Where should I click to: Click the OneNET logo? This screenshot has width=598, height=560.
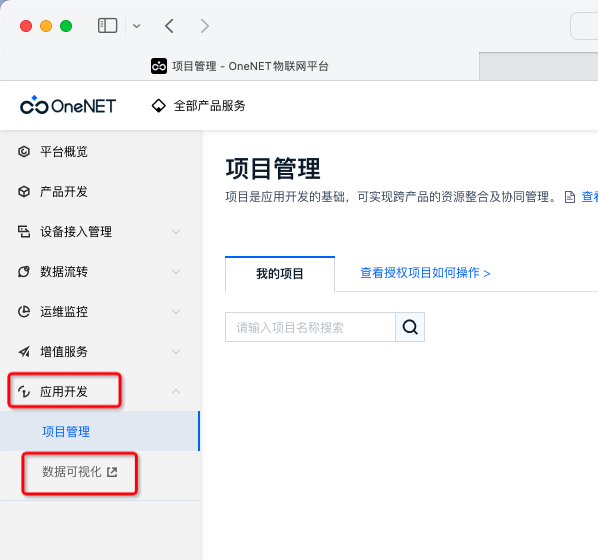[x=68, y=105]
